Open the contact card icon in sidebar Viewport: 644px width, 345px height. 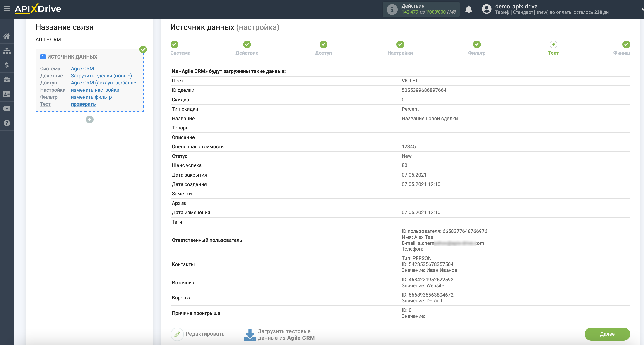7,94
